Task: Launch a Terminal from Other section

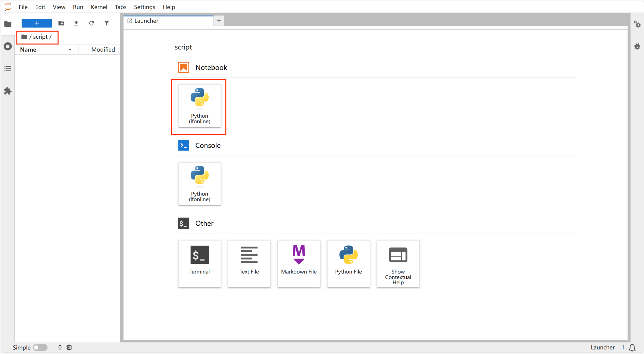Action: pos(200,263)
